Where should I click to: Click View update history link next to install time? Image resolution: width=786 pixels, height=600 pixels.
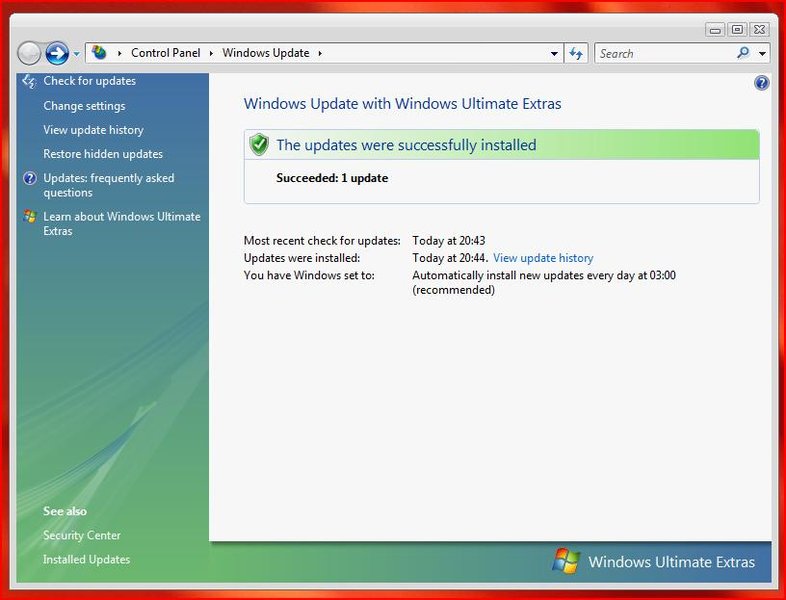(543, 258)
